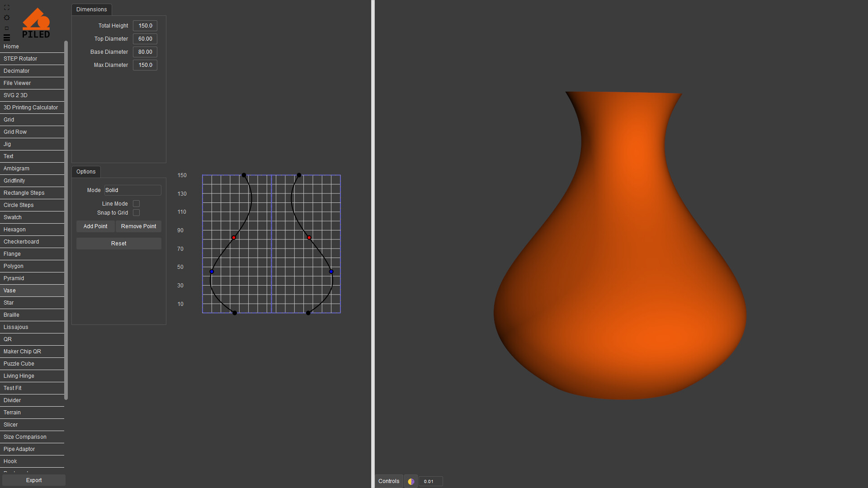Toggle the hamburger menu icon
This screenshot has width=868, height=488.
[7, 38]
